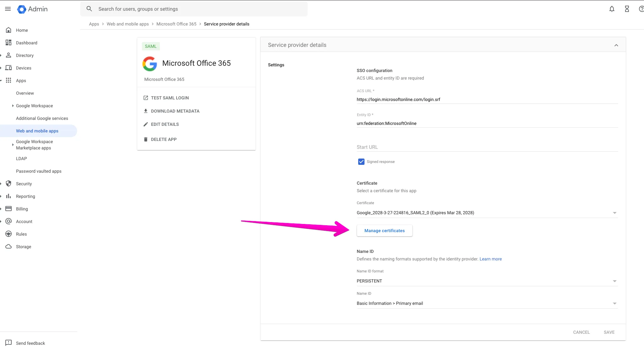Open the hourglass tasks icon
Viewport: 644px width, 352px height.
click(627, 9)
